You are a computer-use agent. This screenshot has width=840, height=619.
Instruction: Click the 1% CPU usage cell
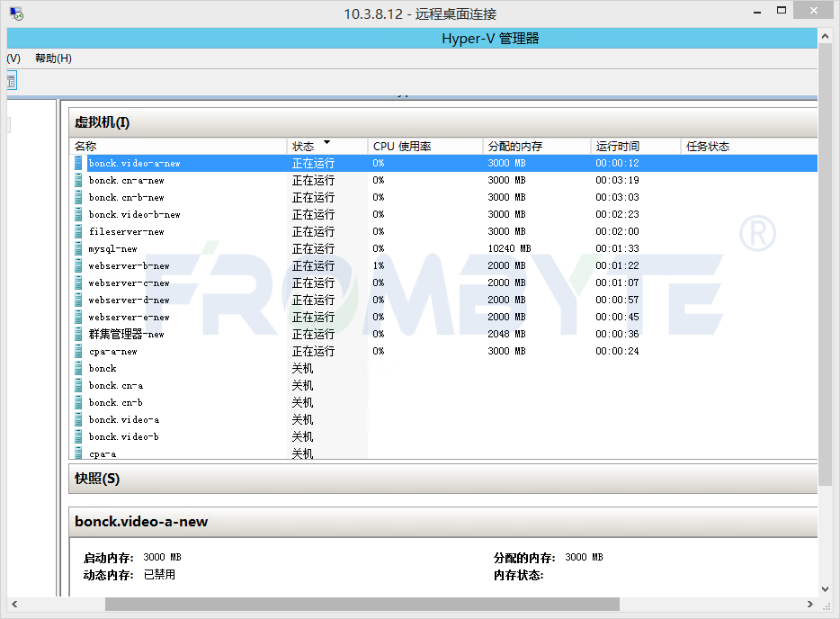pos(379,265)
